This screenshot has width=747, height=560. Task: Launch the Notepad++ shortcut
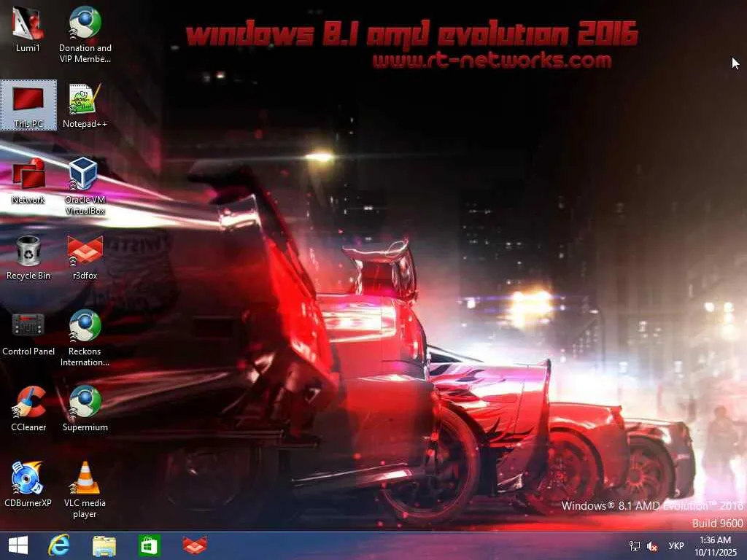85,105
